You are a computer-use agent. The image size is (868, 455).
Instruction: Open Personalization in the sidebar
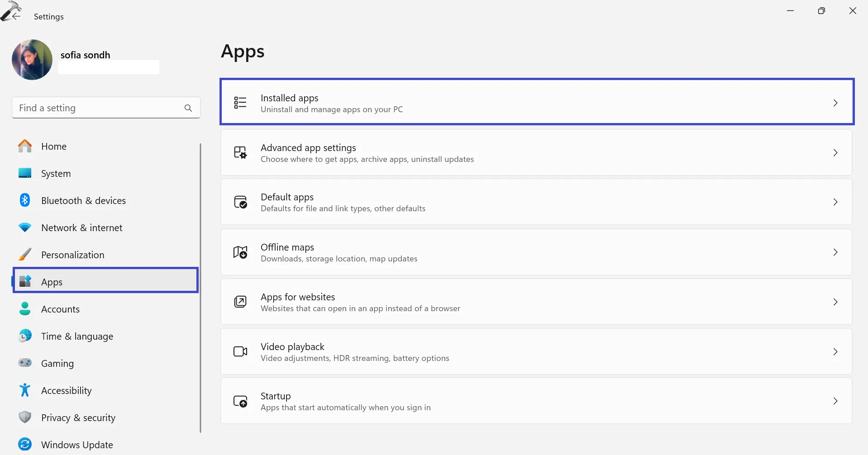point(72,255)
